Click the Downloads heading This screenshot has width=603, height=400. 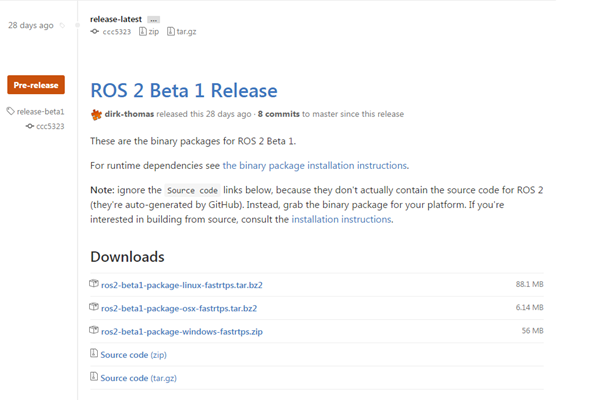[127, 257]
